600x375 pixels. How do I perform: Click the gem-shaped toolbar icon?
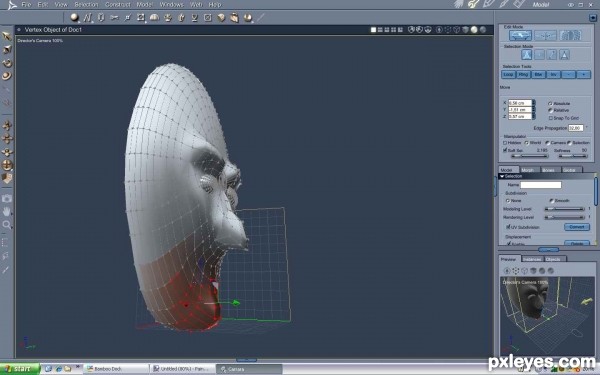pyautogui.click(x=221, y=18)
